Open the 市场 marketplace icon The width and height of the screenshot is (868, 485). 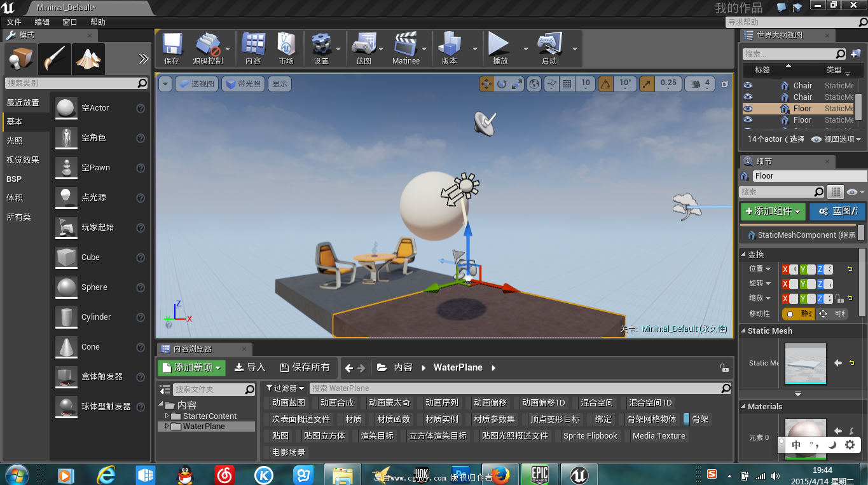coord(286,48)
